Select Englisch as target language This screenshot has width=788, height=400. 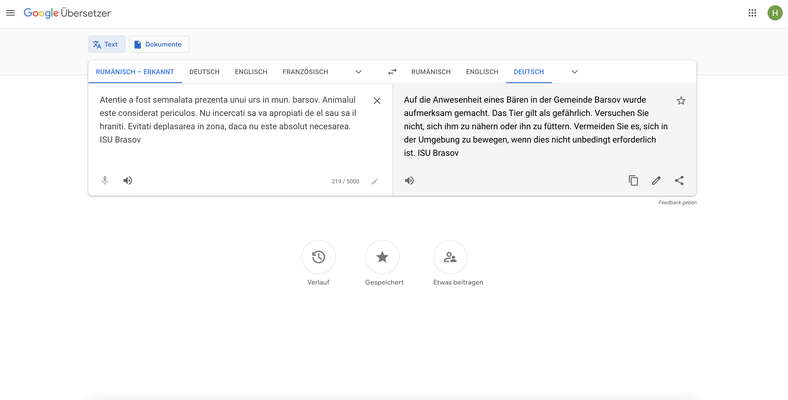coord(482,72)
